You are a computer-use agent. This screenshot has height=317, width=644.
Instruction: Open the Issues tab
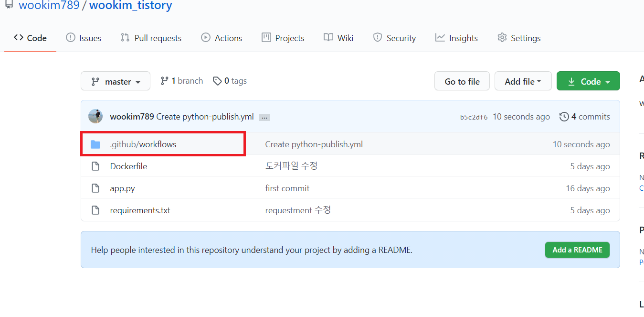pyautogui.click(x=84, y=38)
